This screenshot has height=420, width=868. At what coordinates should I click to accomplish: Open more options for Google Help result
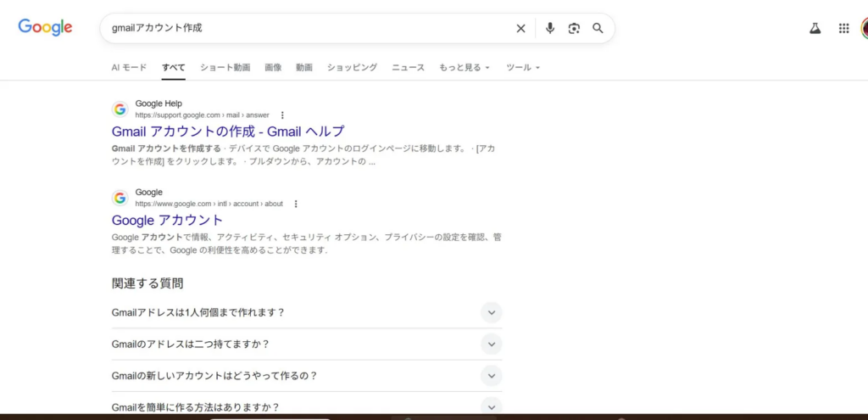point(282,115)
